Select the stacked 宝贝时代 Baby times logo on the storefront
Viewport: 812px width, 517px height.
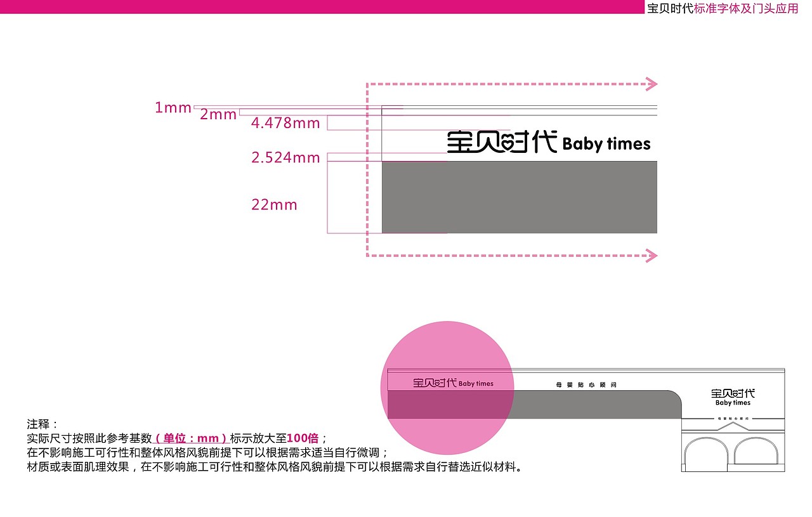coord(733,398)
